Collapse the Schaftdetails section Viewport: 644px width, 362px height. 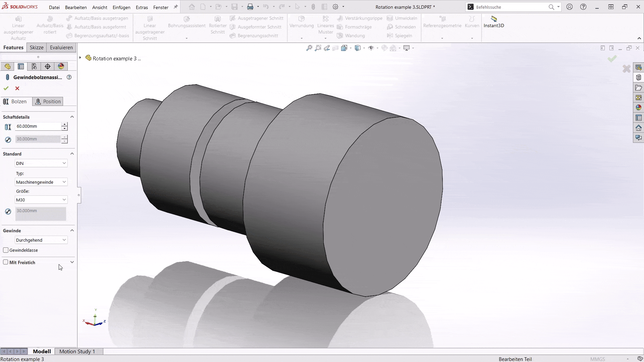pyautogui.click(x=72, y=117)
